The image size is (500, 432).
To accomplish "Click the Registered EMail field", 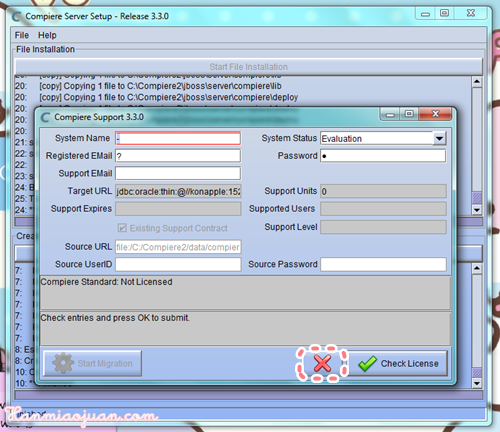I will (178, 156).
